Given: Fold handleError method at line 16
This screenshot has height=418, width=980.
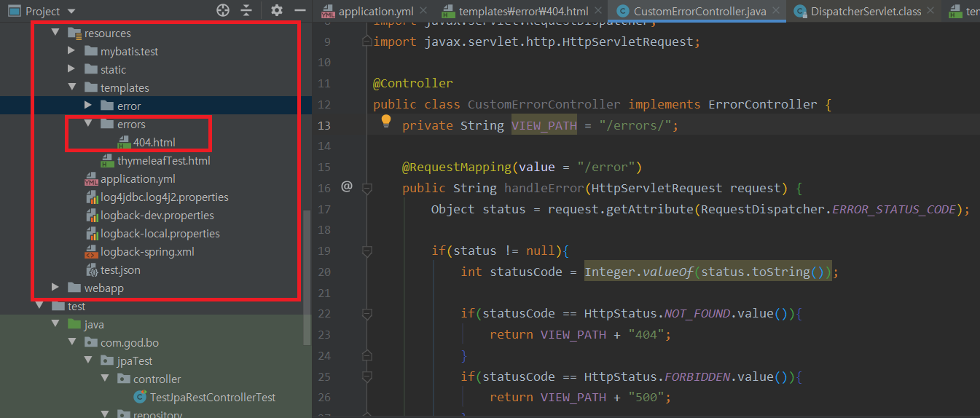Looking at the screenshot, I should tap(366, 188).
